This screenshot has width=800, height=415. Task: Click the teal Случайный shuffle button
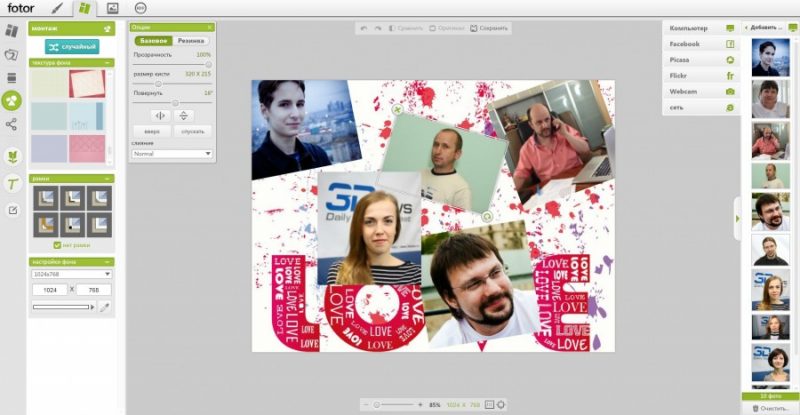point(72,46)
